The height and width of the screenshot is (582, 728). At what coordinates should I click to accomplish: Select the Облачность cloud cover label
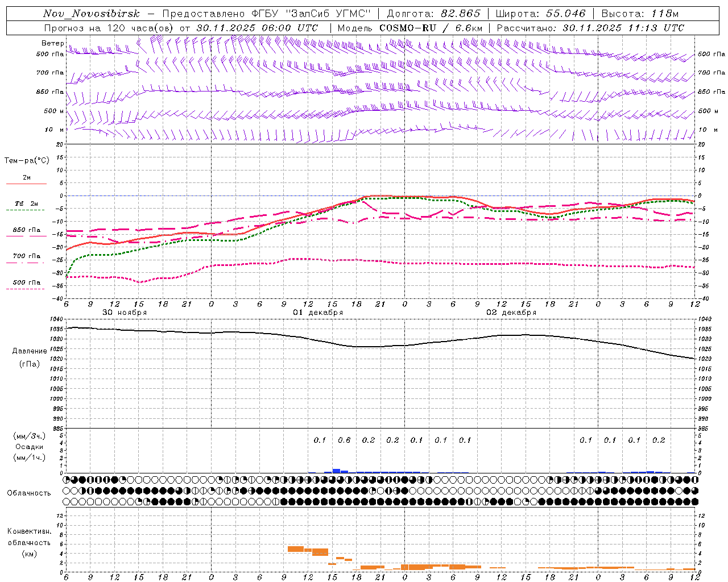[x=29, y=493]
